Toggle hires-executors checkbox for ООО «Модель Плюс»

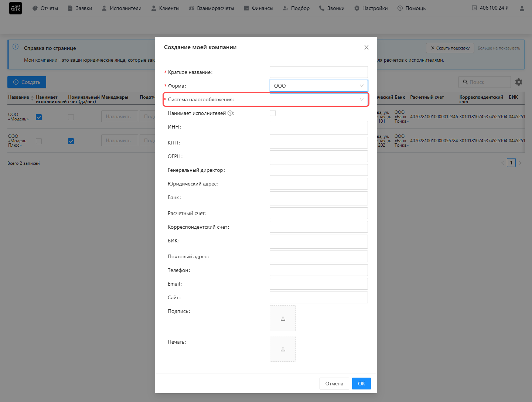click(39, 141)
